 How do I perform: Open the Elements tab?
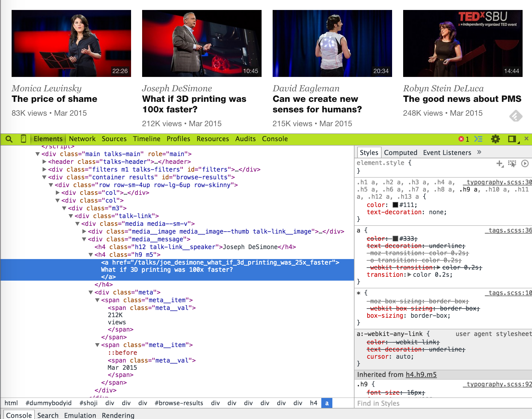click(x=48, y=139)
